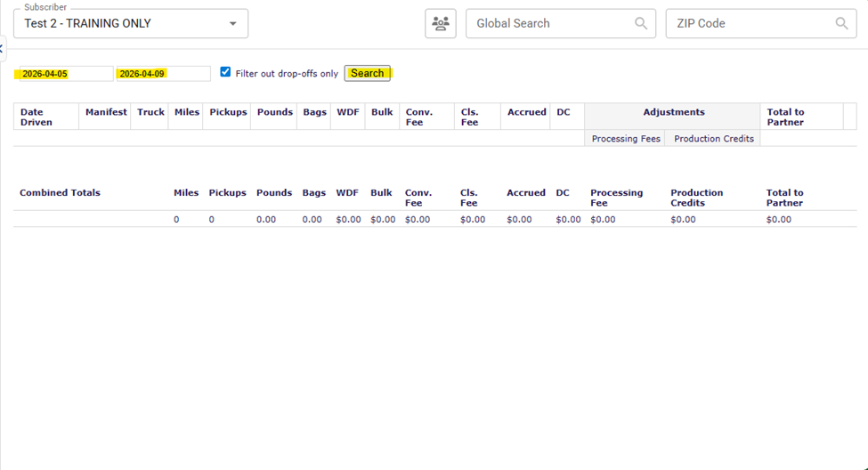Click the Truck column header
Screen dimensions: 868x470
(x=150, y=112)
